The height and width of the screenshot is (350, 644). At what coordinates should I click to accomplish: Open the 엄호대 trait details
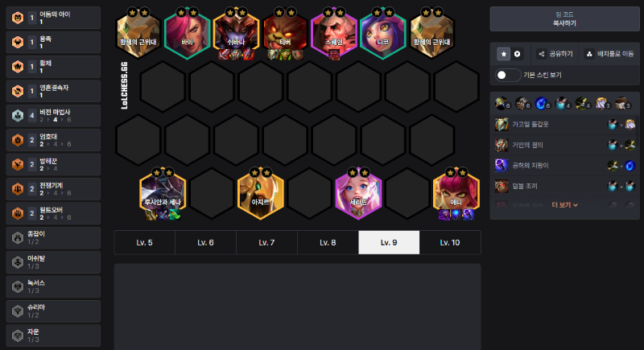pyautogui.click(x=53, y=140)
